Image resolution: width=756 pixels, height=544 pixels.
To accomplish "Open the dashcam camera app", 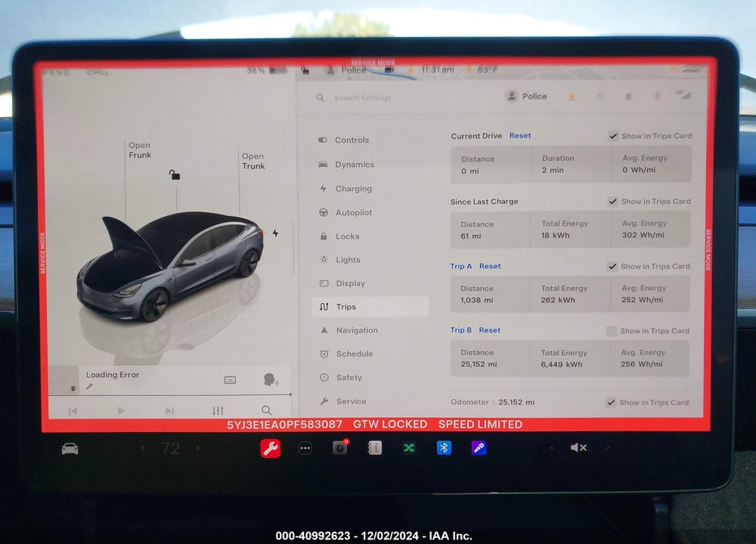I will click(x=340, y=447).
